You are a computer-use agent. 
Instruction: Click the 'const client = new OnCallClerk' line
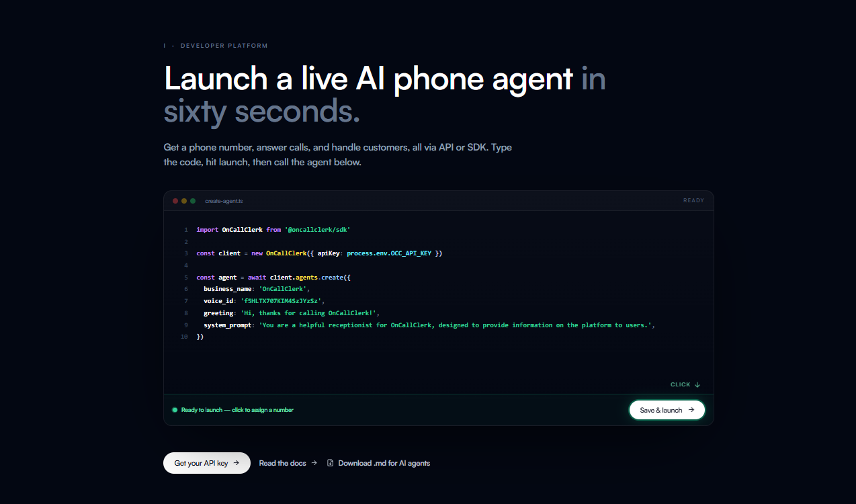point(319,253)
